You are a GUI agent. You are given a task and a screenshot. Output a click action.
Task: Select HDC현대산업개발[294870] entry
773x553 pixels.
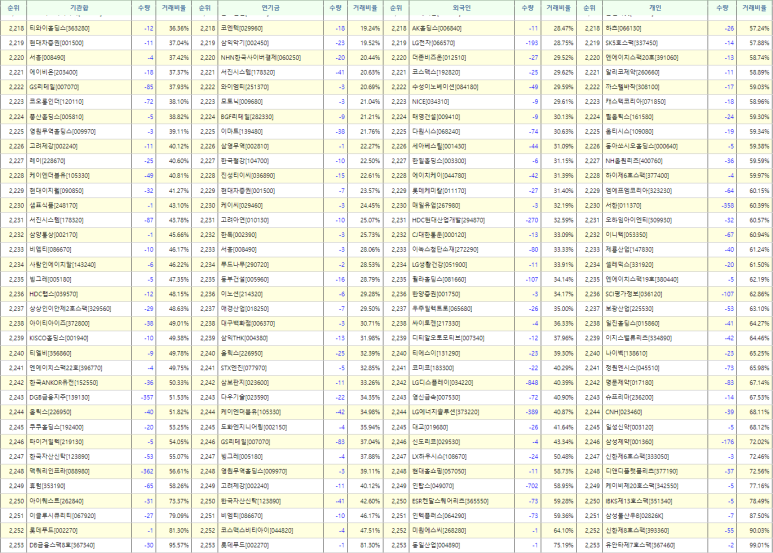coord(448,220)
